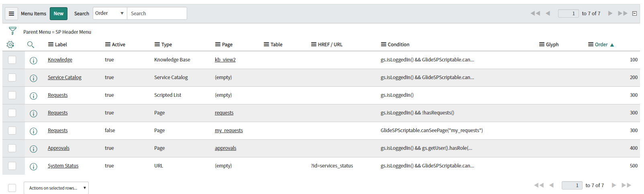Click the filter funnel icon
The width and height of the screenshot is (644, 194).
pos(12,31)
